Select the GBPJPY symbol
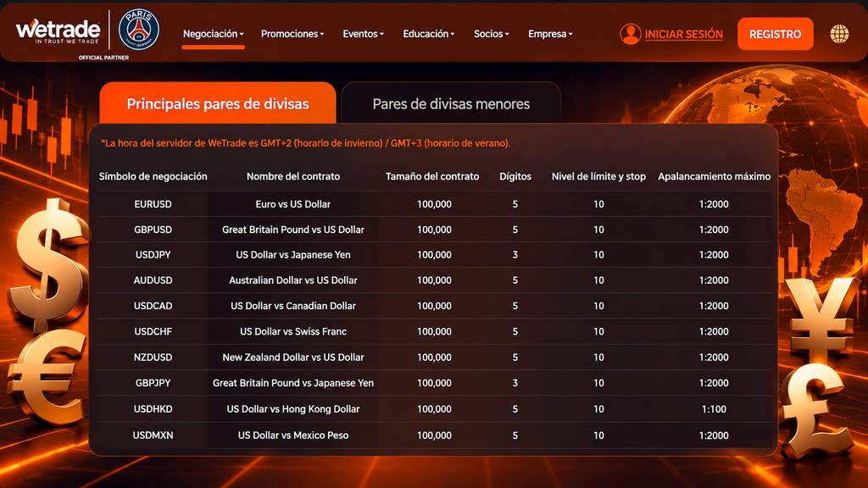The width and height of the screenshot is (868, 488). [x=153, y=383]
